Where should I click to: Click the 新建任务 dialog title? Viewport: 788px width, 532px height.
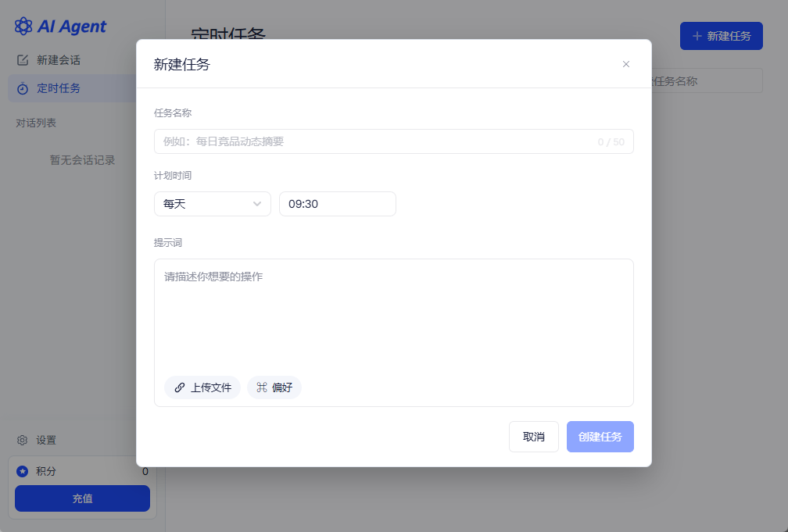[181, 64]
